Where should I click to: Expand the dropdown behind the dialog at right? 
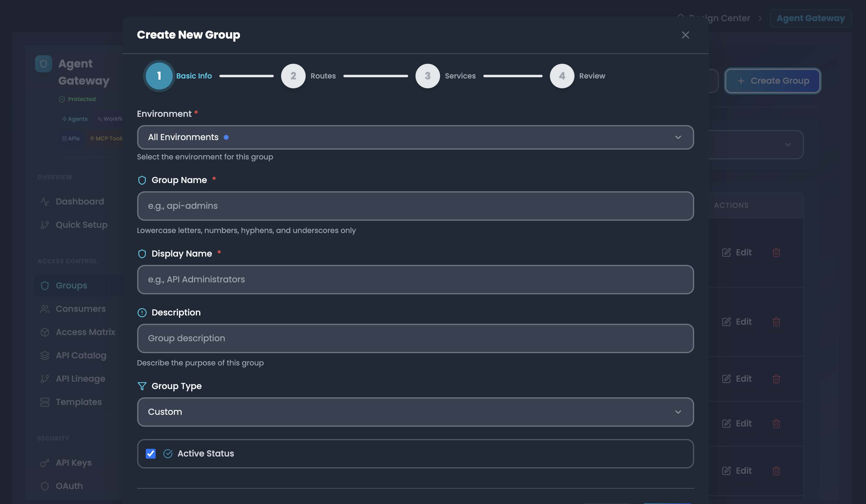click(x=788, y=144)
